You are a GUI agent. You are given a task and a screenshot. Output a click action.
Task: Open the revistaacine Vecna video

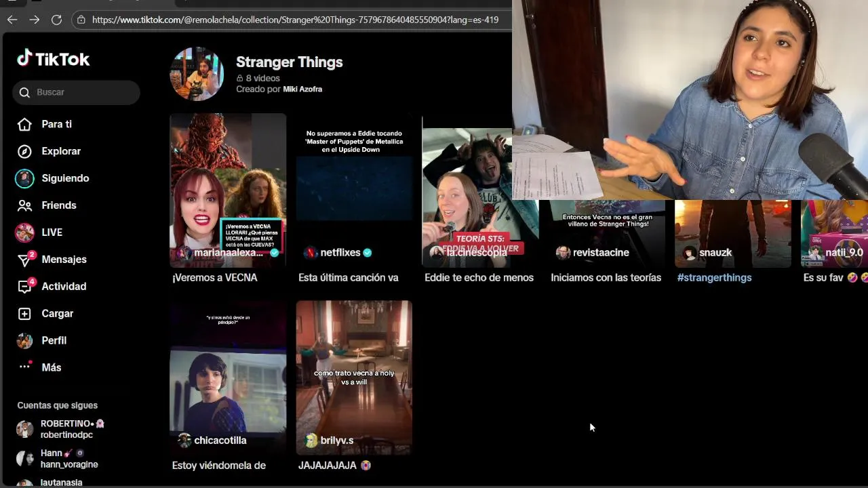tap(606, 234)
